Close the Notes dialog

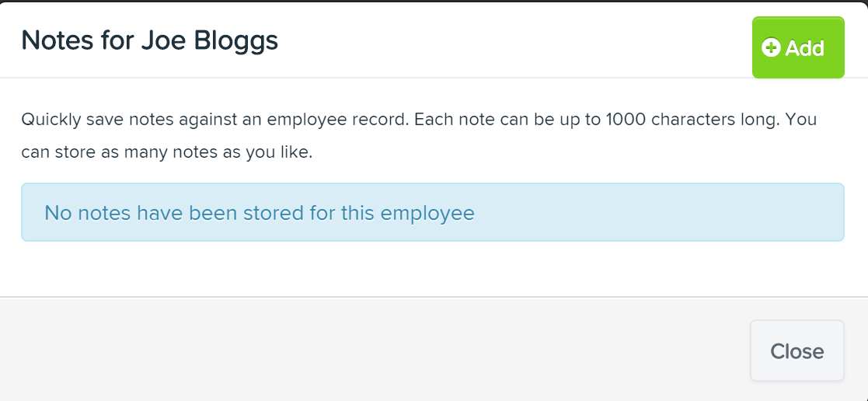click(797, 350)
